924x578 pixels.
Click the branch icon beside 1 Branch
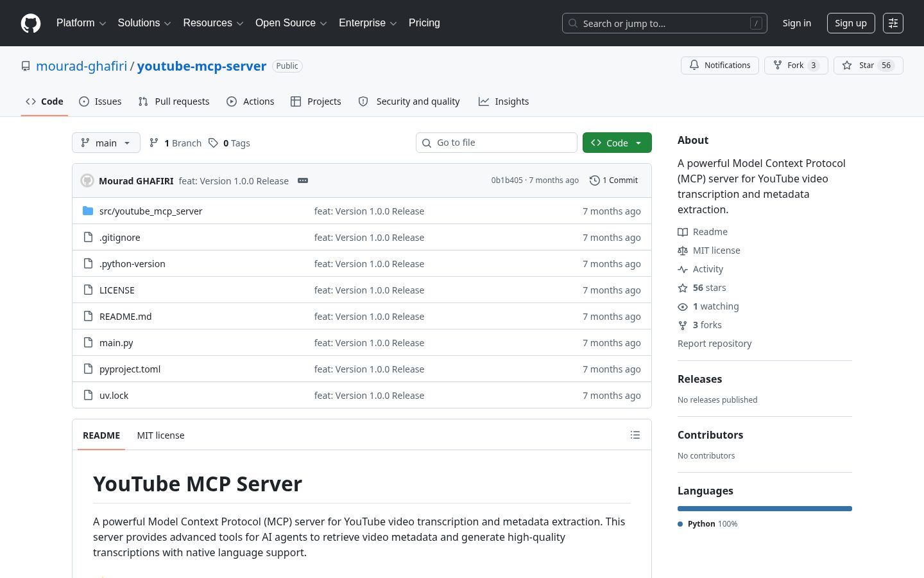[x=154, y=143]
